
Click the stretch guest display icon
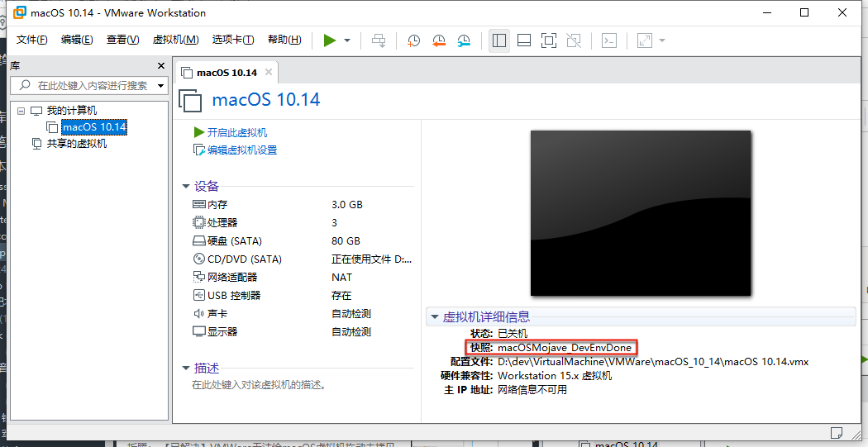coord(644,40)
